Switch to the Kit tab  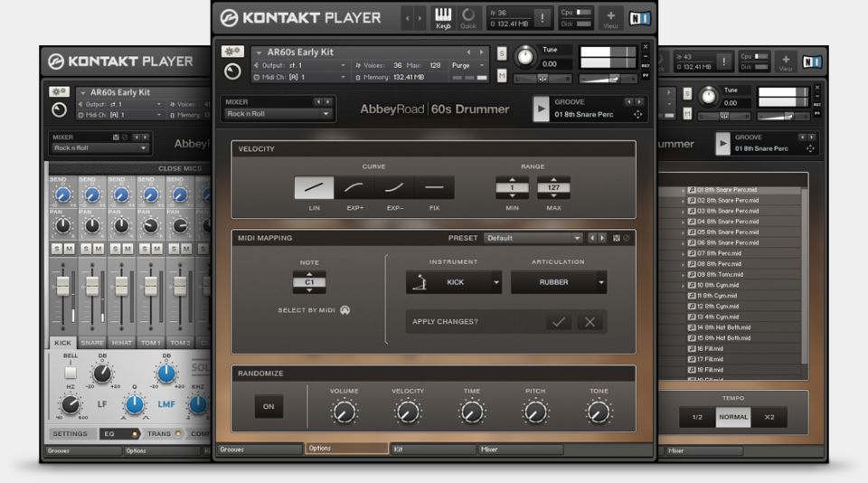pyautogui.click(x=433, y=449)
